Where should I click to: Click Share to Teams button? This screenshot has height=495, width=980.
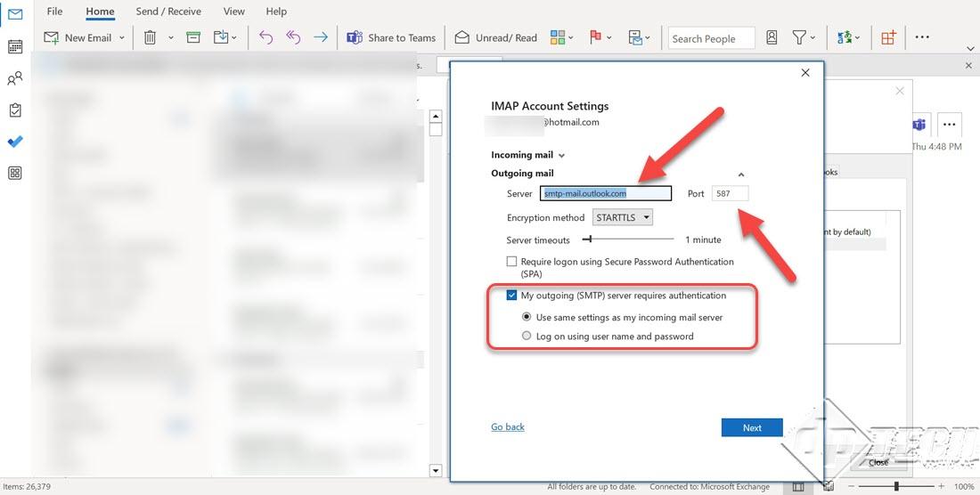391,37
